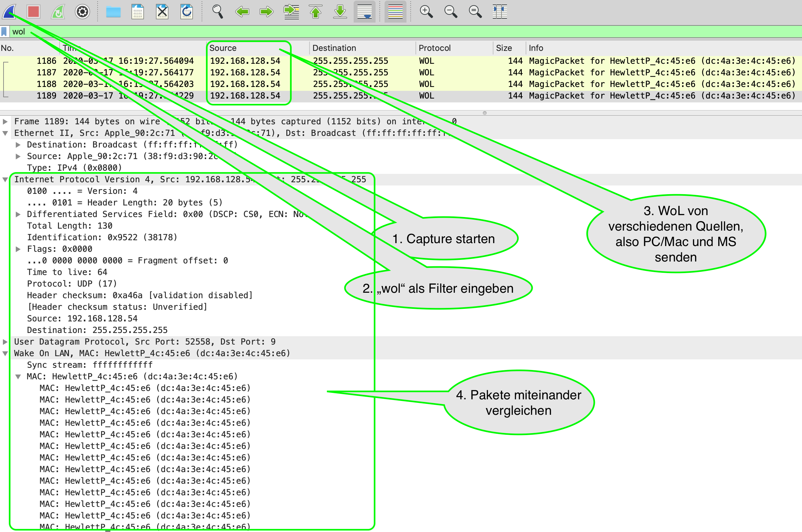Collapse the Wake On LAN section
802x532 pixels.
tap(5, 353)
